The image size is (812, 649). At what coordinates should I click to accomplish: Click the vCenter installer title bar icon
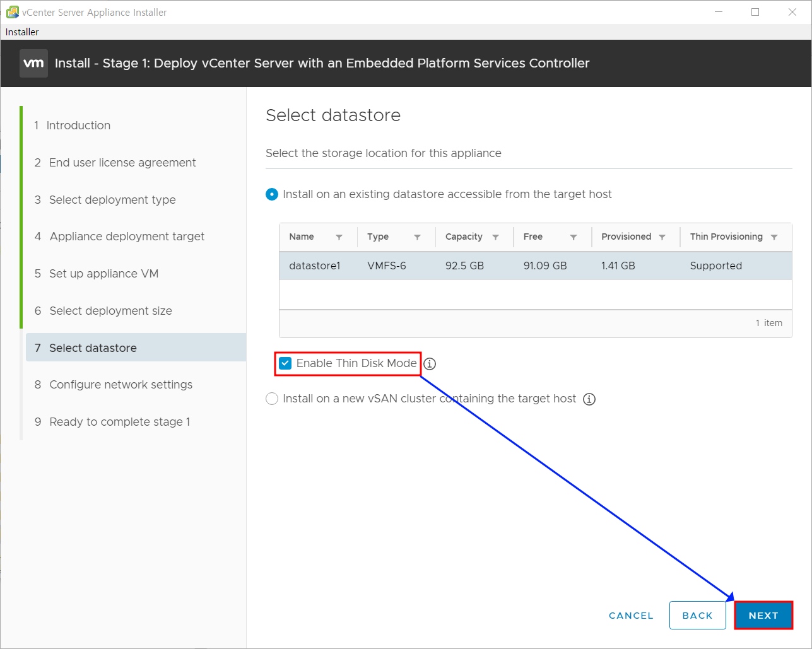pyautogui.click(x=12, y=12)
